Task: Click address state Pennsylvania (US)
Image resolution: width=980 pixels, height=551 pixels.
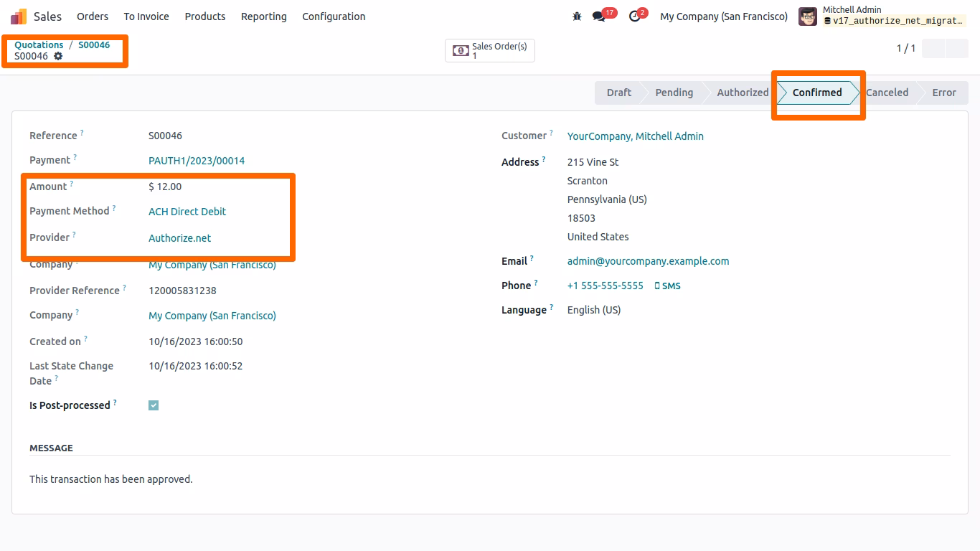Action: point(607,199)
